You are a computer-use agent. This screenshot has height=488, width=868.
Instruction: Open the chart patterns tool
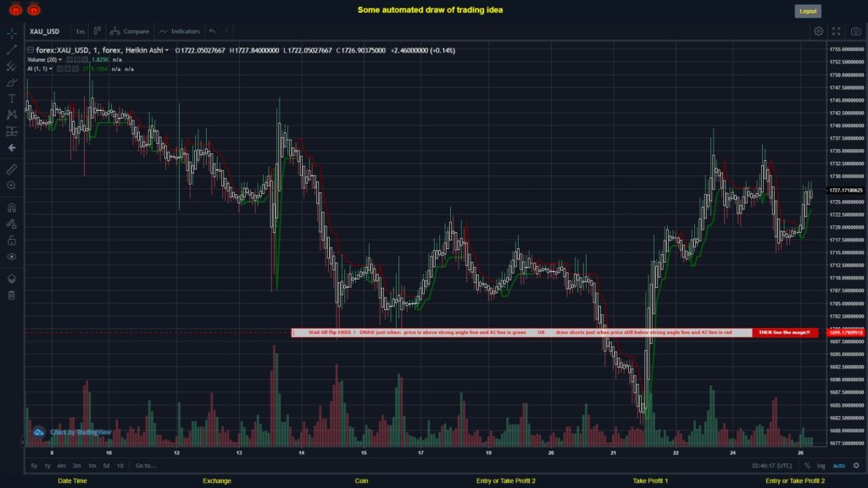pyautogui.click(x=12, y=114)
